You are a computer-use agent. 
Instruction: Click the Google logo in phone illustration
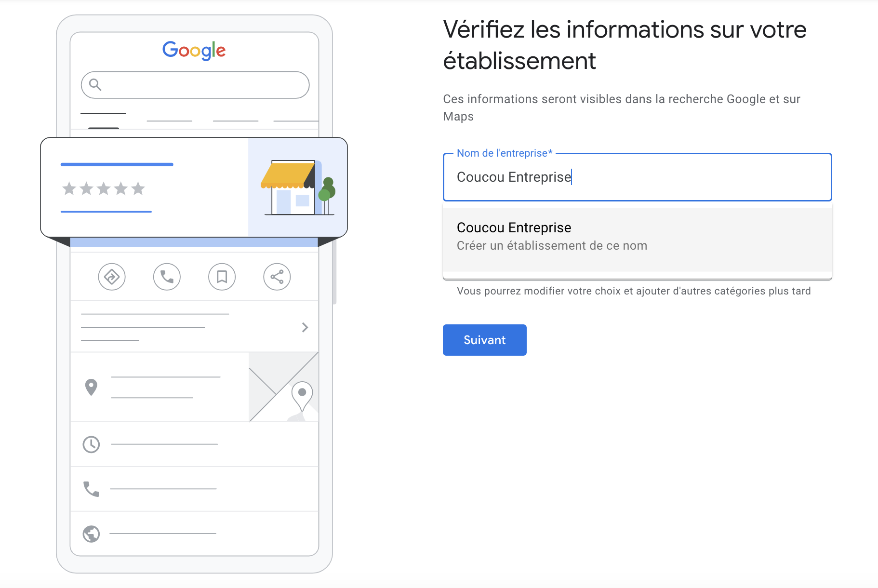tap(194, 50)
